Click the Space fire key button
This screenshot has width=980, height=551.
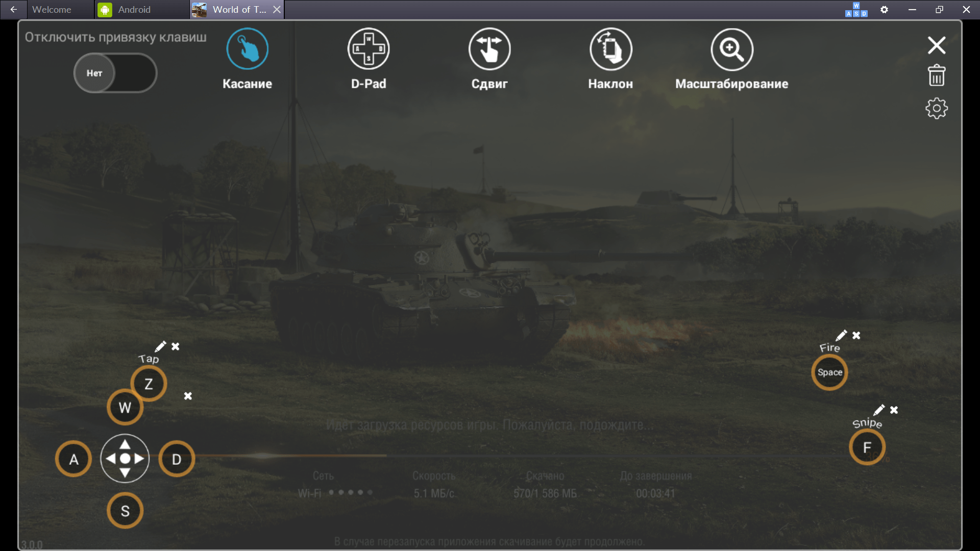[x=829, y=372]
